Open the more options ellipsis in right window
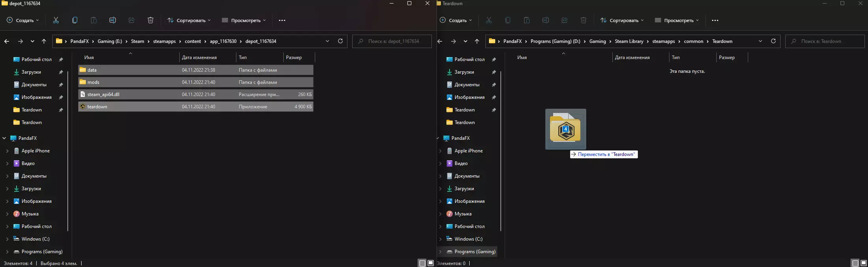 coord(715,20)
